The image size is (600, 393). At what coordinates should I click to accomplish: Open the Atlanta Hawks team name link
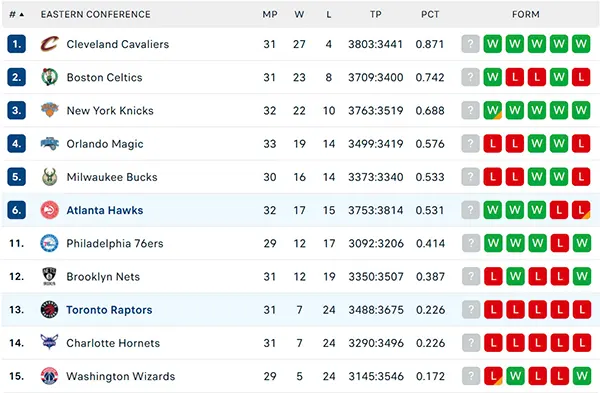pyautogui.click(x=105, y=210)
